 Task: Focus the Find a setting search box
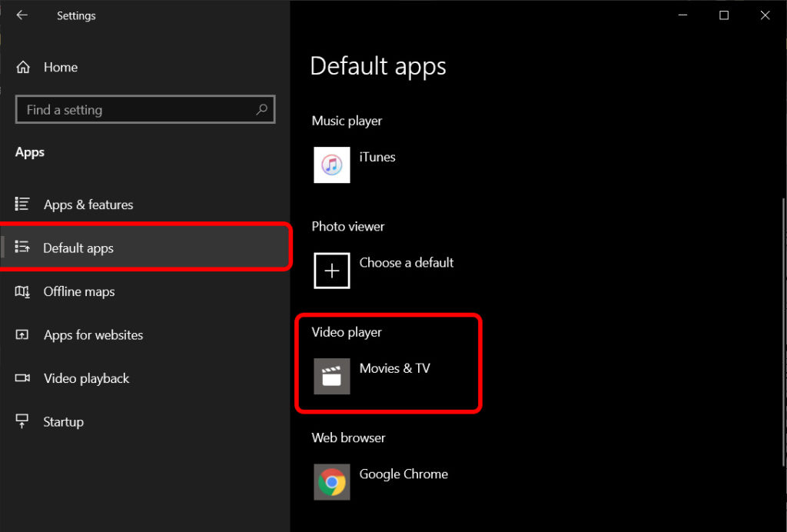click(138, 110)
